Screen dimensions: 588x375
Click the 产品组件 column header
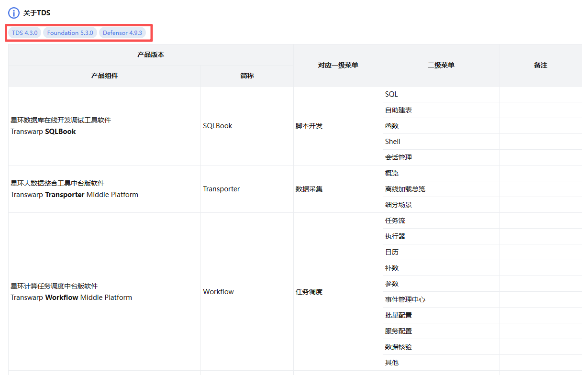(x=104, y=76)
